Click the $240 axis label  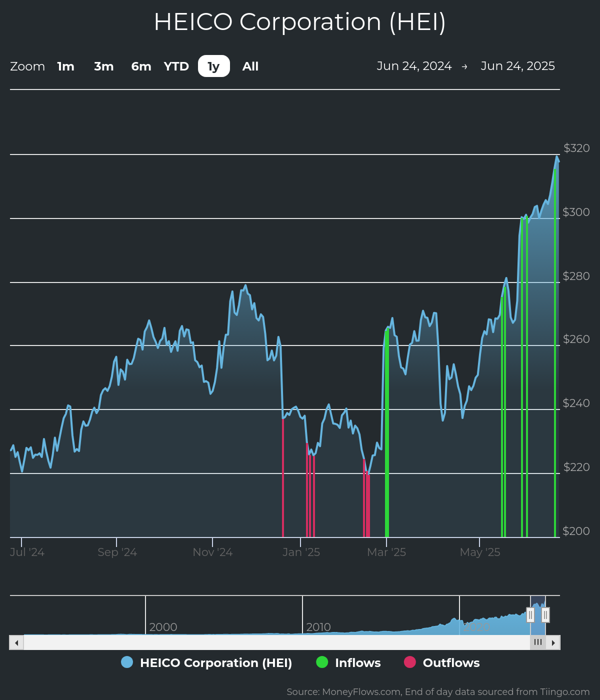[576, 403]
